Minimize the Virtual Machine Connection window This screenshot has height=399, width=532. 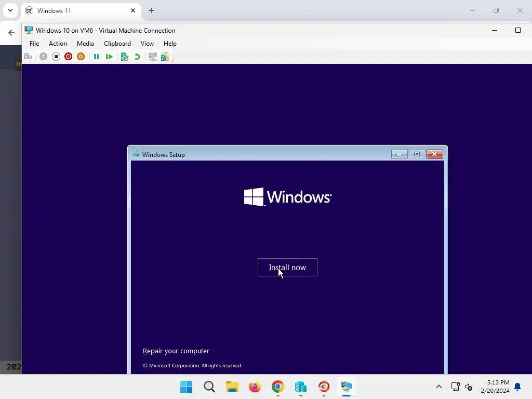(x=495, y=30)
